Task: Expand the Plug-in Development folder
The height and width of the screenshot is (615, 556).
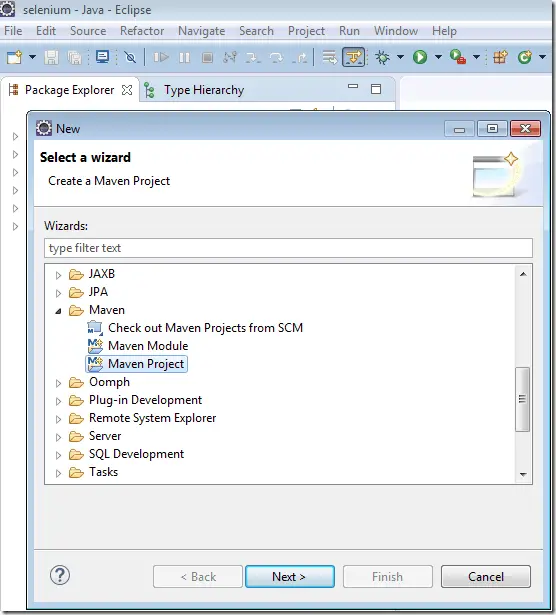Action: (58, 401)
